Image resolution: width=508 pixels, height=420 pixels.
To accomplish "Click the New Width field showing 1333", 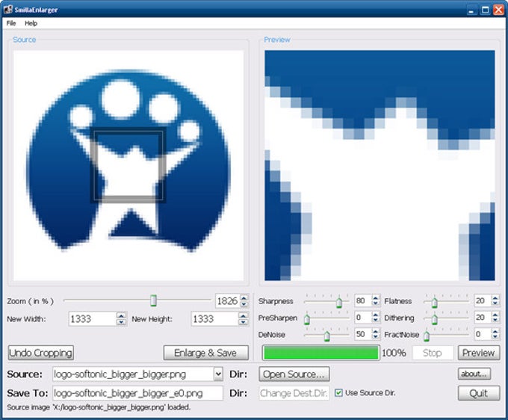I will pos(93,319).
